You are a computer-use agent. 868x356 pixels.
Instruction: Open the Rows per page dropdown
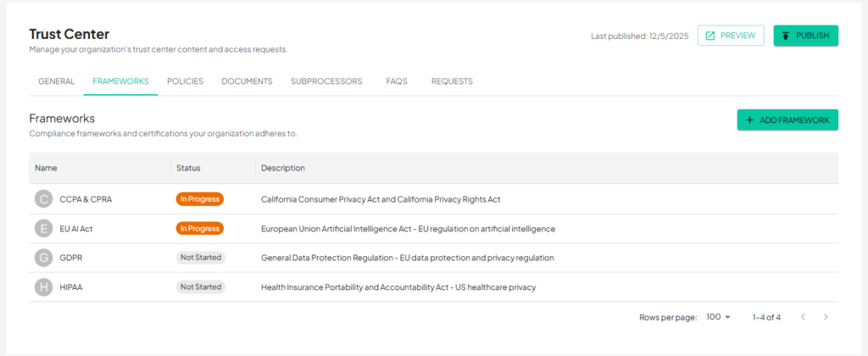coord(718,317)
